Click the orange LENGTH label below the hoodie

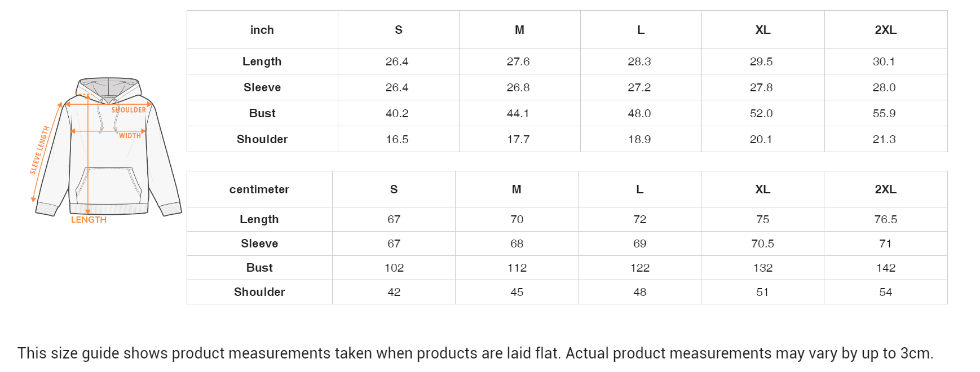[89, 220]
